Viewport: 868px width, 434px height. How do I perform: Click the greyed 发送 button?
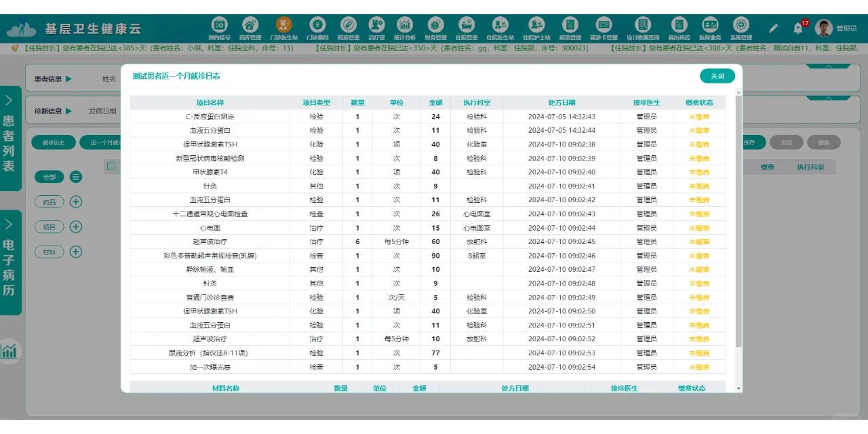(x=787, y=142)
